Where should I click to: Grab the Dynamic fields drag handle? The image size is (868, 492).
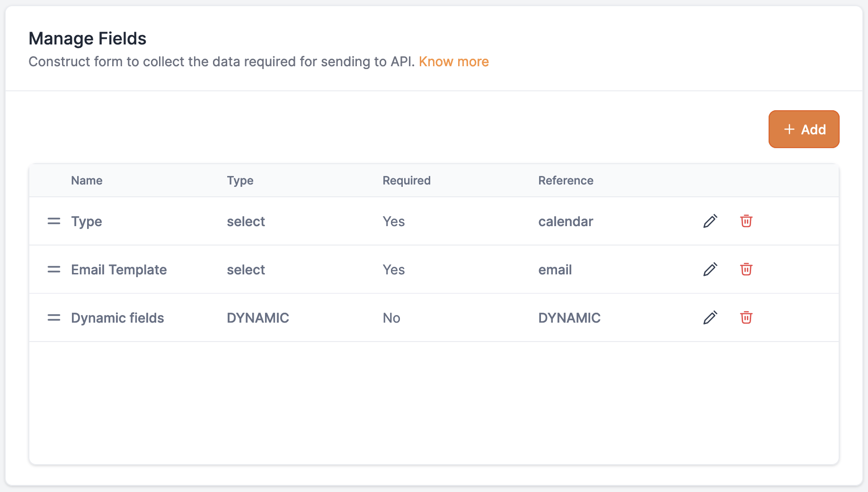(x=54, y=317)
